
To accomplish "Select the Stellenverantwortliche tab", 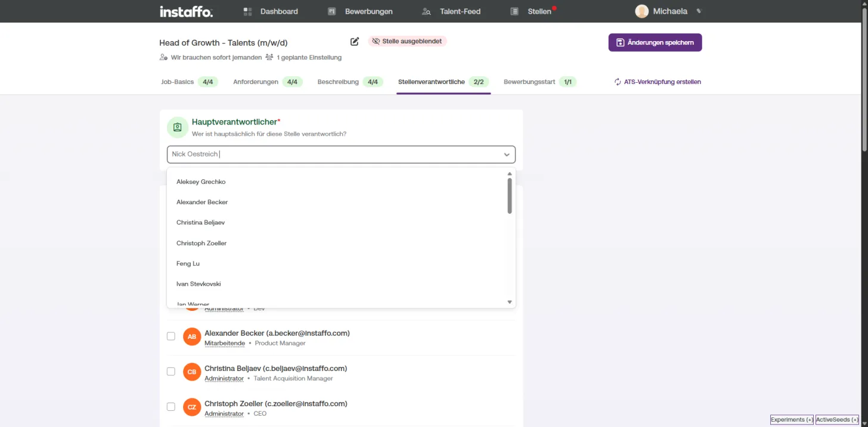I will tap(444, 82).
